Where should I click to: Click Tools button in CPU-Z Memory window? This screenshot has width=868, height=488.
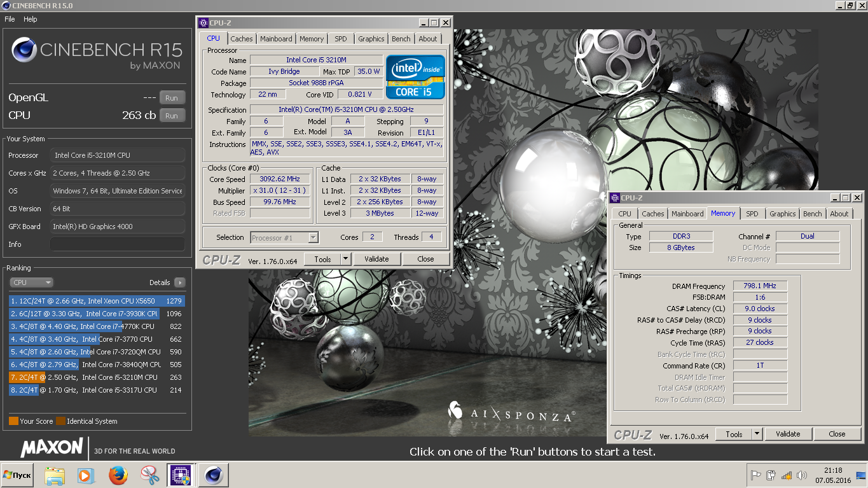click(x=734, y=434)
